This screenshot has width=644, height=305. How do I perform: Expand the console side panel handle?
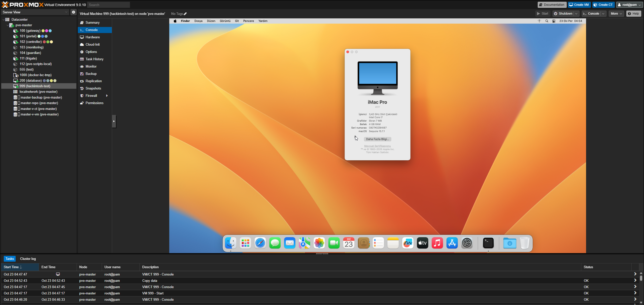point(114,121)
